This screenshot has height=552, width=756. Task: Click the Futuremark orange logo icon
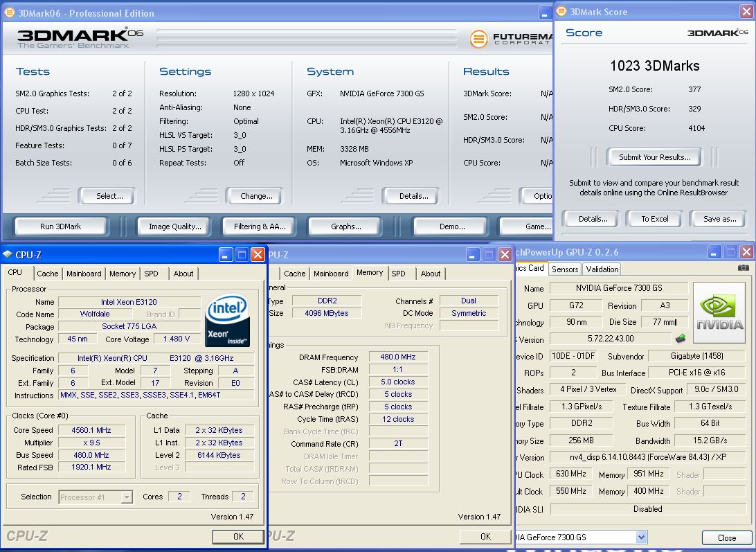pos(478,39)
